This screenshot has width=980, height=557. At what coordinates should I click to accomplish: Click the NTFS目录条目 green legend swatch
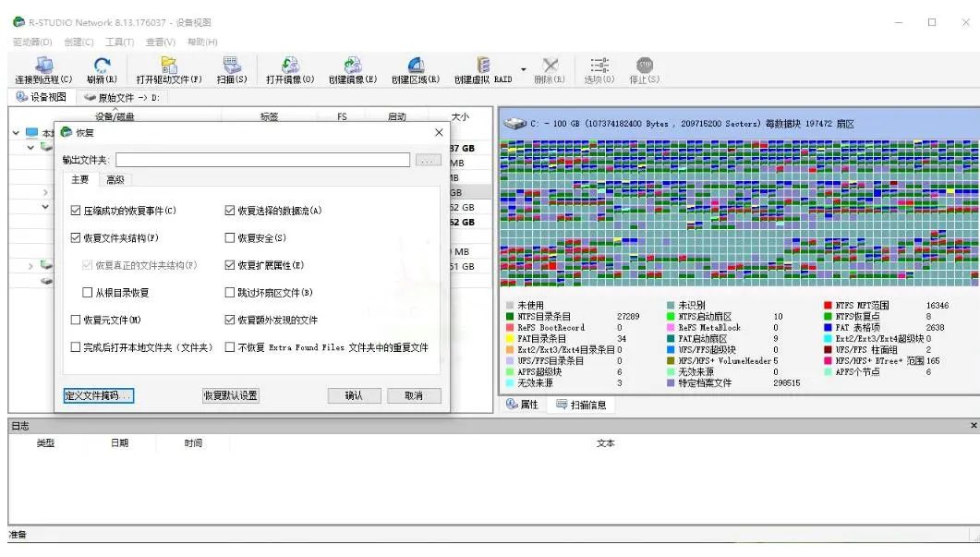(x=510, y=316)
